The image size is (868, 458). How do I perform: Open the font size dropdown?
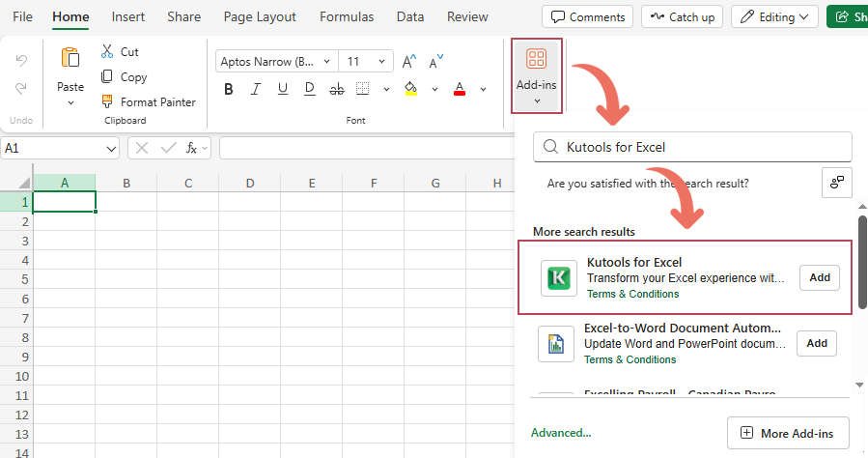click(381, 62)
